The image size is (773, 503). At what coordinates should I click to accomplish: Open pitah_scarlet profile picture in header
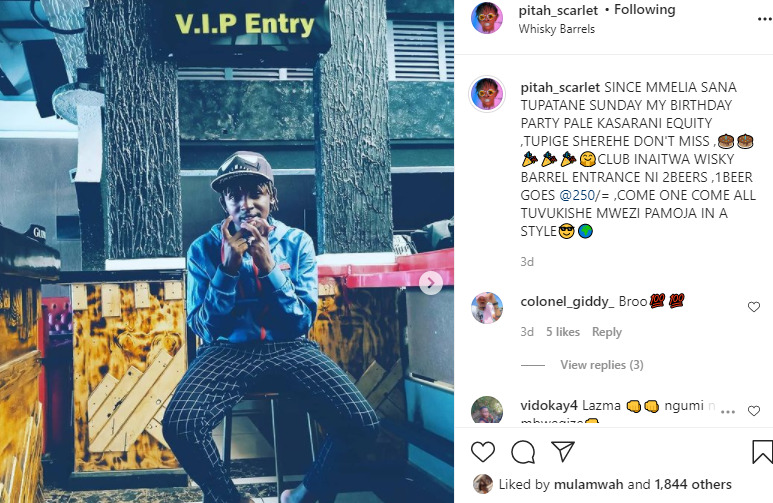pyautogui.click(x=487, y=18)
